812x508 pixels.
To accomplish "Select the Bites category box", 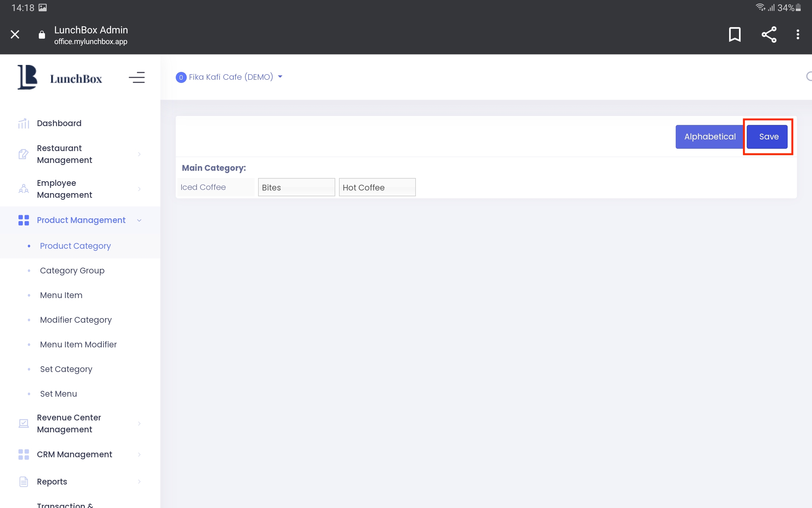I will pyautogui.click(x=296, y=188).
